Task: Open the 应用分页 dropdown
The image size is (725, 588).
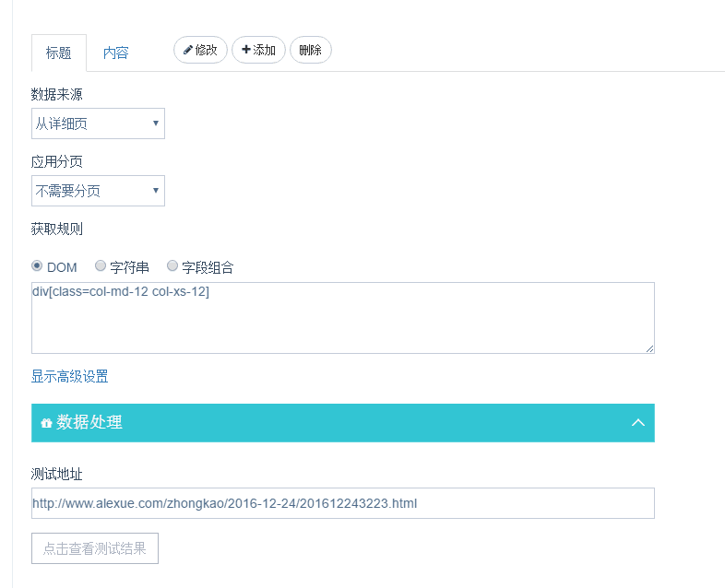Action: (98, 190)
